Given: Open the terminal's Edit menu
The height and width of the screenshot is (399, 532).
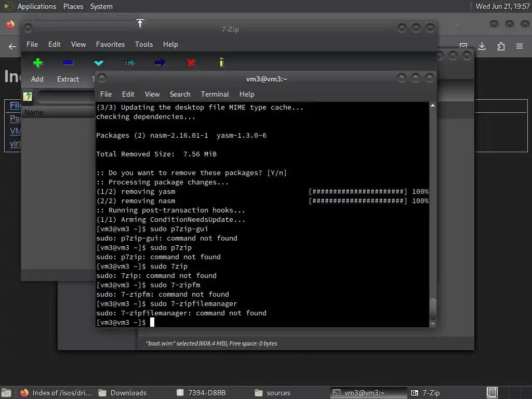Looking at the screenshot, I should pyautogui.click(x=128, y=95).
